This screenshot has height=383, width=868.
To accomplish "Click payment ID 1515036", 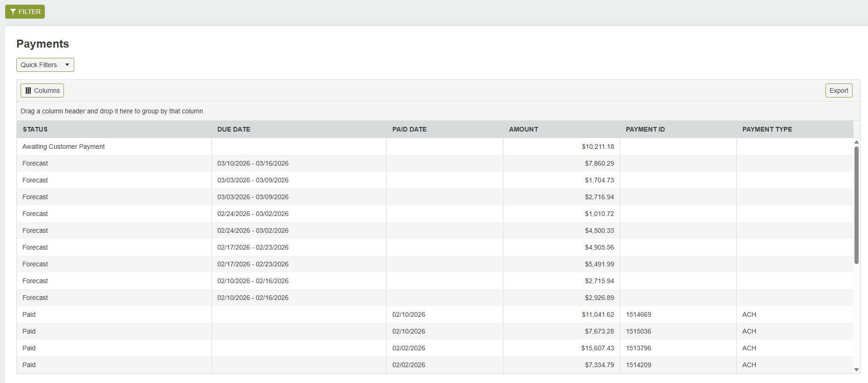I will tap(638, 331).
